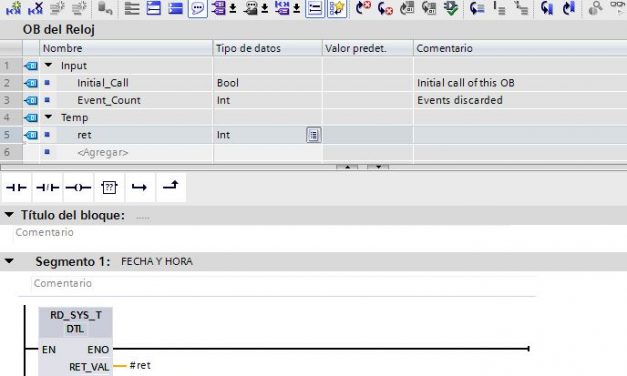Screen dimensions: 627x376
Task: Open all networks via toolbar icon
Action: (x=154, y=8)
